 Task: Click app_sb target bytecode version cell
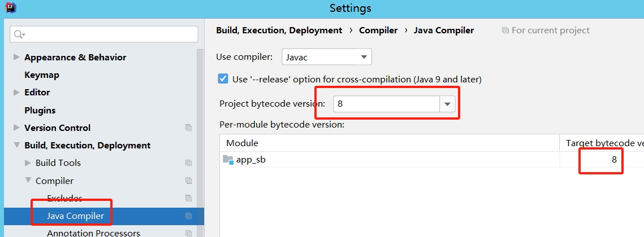coord(600,160)
